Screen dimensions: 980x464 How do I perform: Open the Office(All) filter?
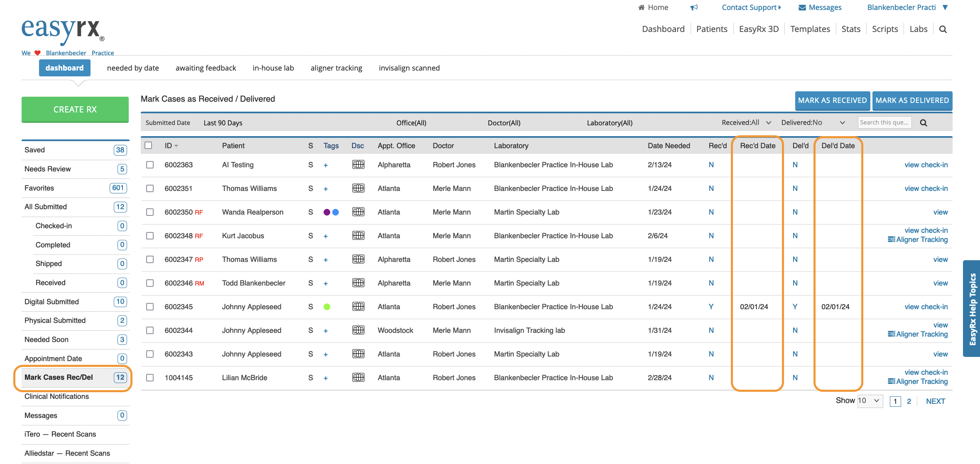click(x=411, y=123)
